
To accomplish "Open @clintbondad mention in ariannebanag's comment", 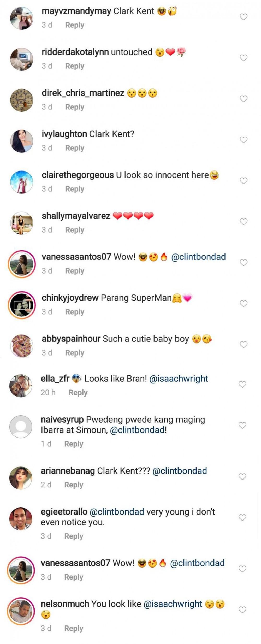I will [180, 471].
